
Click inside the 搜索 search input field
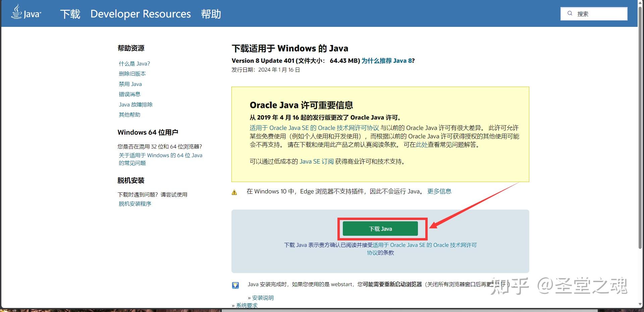(x=600, y=13)
